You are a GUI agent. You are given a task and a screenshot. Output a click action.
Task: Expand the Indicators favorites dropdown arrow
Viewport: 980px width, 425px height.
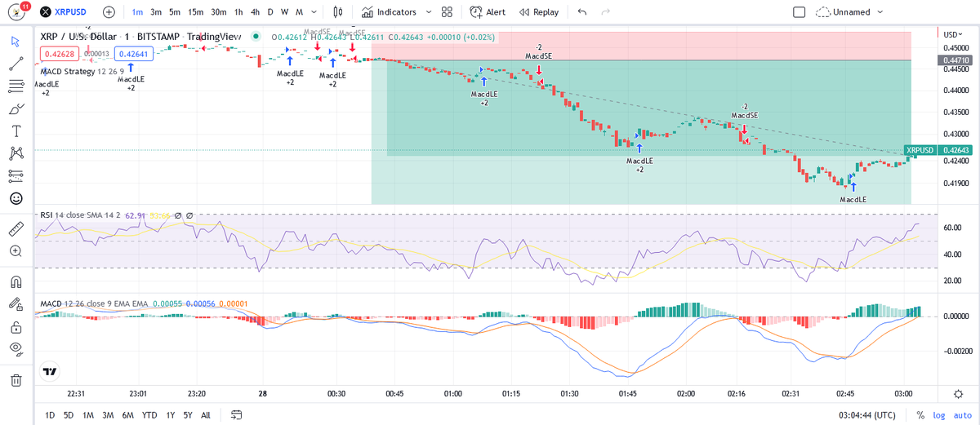point(427,12)
